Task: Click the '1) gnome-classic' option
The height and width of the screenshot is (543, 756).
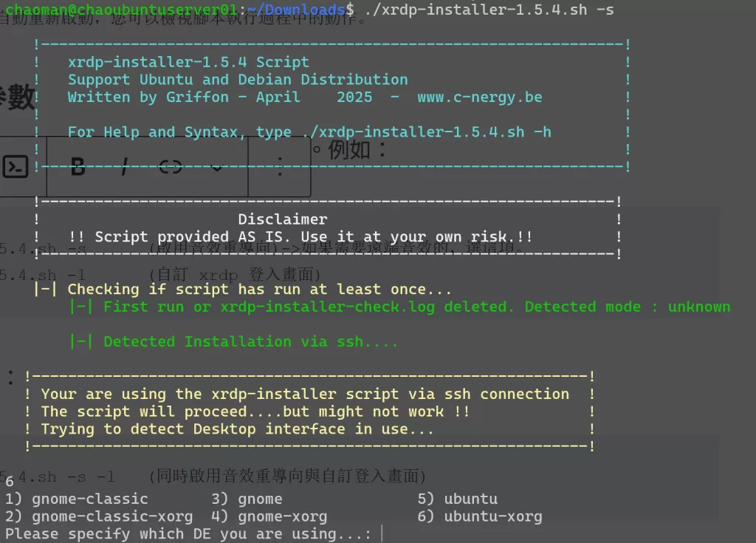Action: [76, 499]
